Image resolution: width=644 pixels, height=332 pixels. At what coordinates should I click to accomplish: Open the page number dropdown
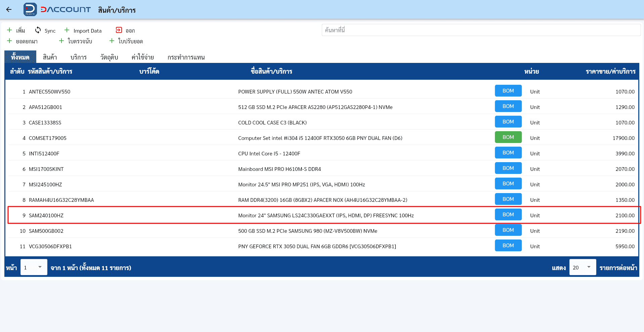tap(34, 267)
